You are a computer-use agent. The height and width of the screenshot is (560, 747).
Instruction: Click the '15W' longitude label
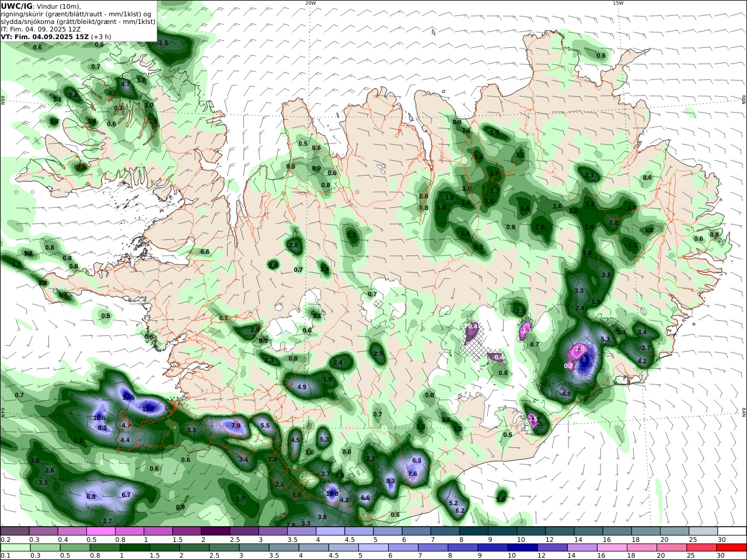pyautogui.click(x=618, y=3)
